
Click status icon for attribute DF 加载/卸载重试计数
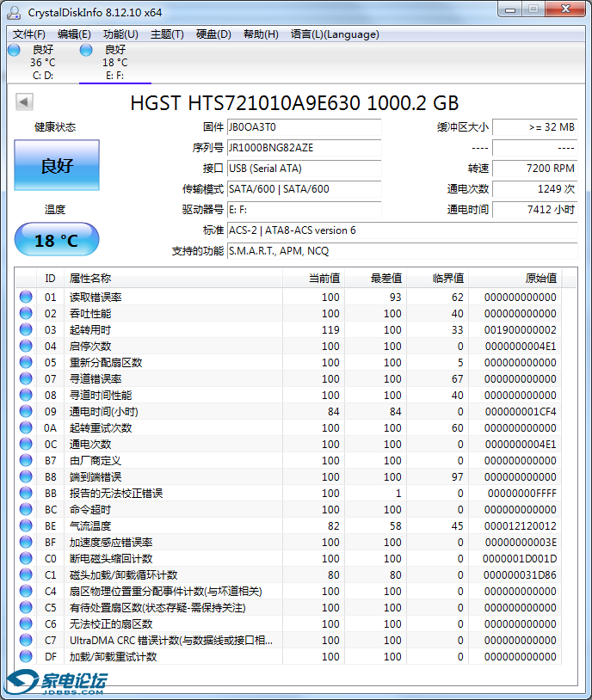(x=26, y=656)
